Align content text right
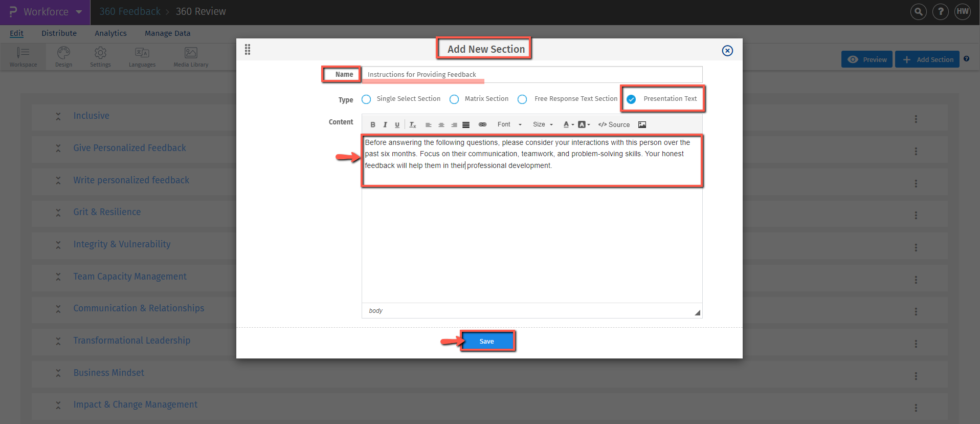Viewport: 980px width, 424px height. coord(454,124)
